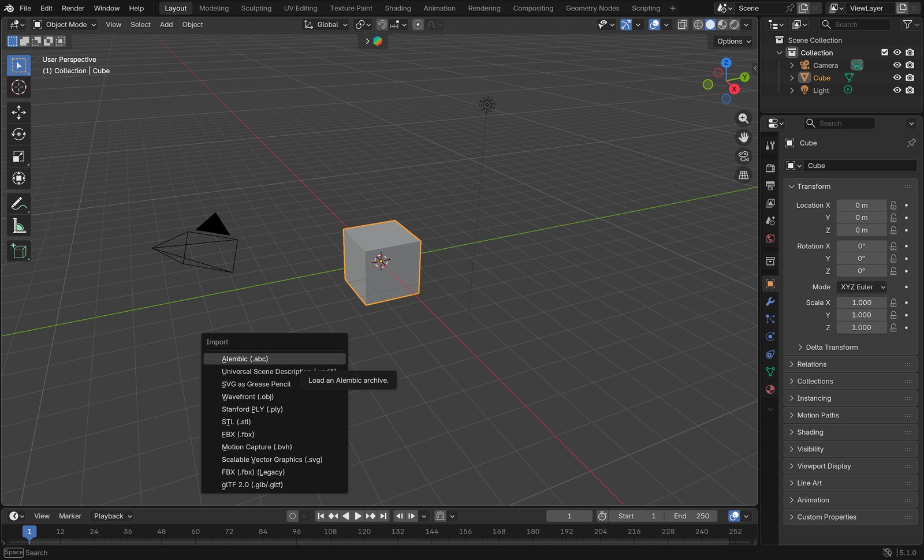
Task: Click the End frame field
Action: point(691,516)
